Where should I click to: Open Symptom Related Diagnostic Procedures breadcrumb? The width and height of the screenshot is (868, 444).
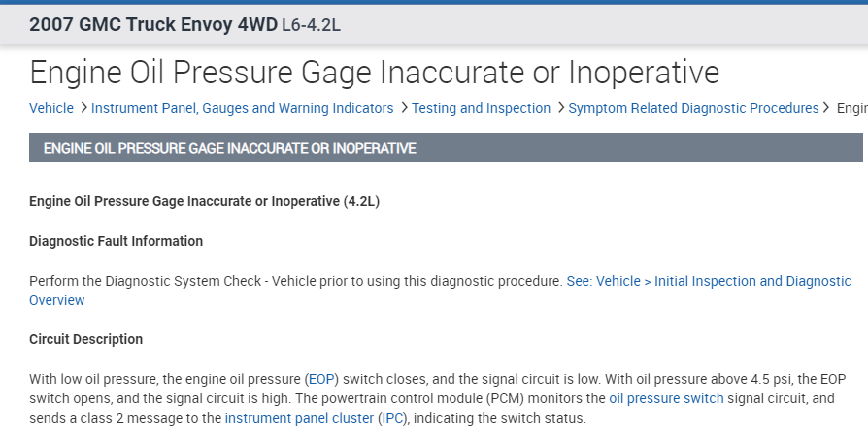693,108
